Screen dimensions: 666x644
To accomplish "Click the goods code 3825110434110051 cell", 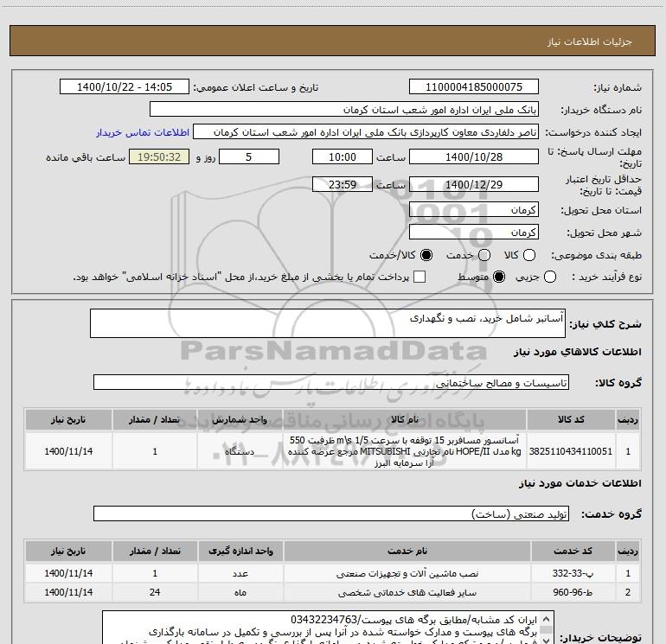I will [571, 451].
